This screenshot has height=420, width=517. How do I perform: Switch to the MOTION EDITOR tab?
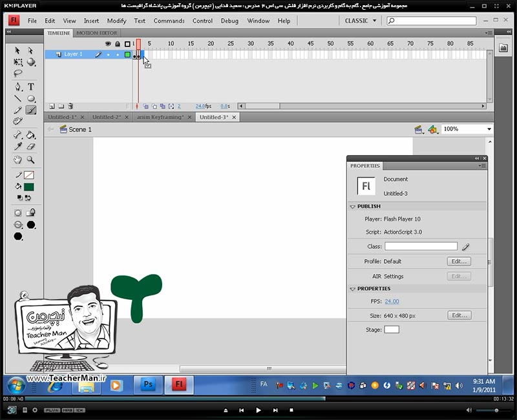[96, 33]
